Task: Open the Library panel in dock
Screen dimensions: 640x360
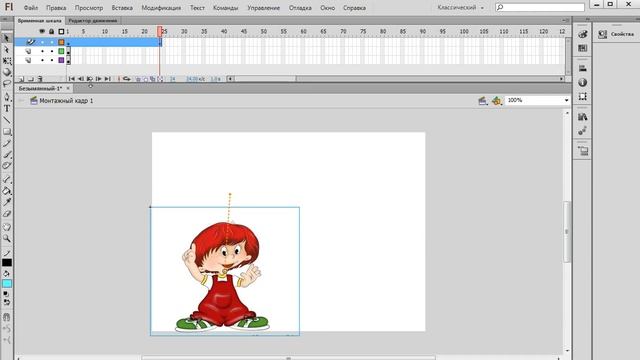Action: [x=582, y=117]
